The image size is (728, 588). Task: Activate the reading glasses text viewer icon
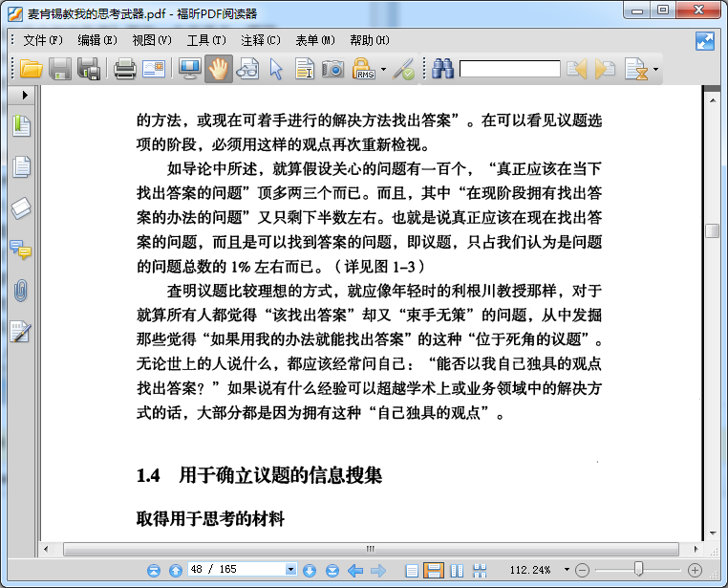pyautogui.click(x=248, y=69)
